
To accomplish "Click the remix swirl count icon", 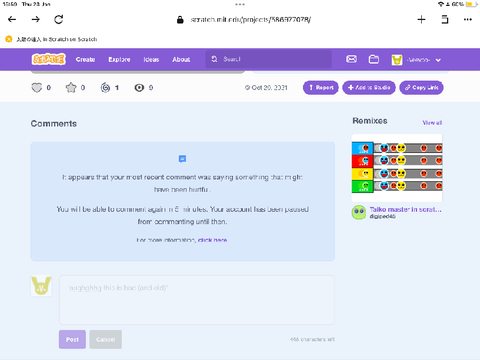I will [105, 88].
